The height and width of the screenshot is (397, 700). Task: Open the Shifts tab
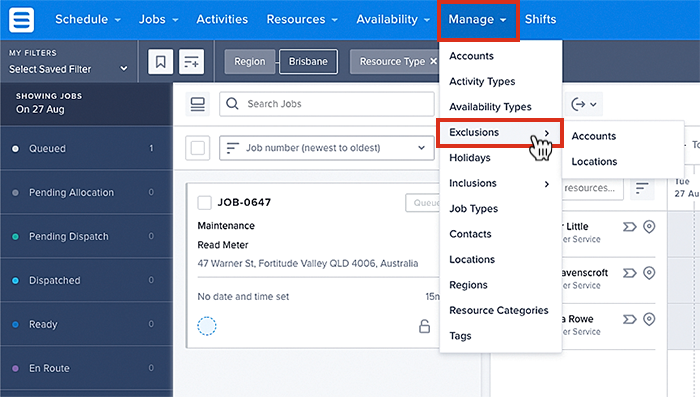(540, 19)
